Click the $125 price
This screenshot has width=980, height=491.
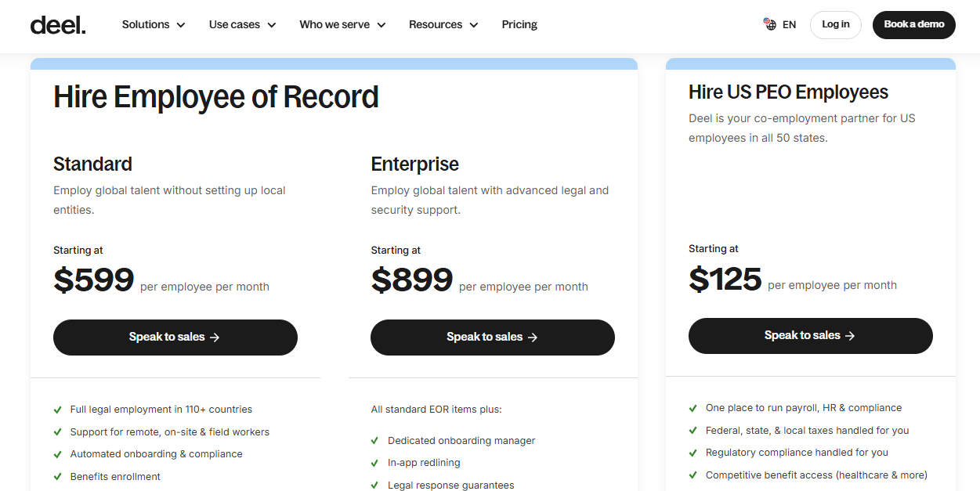pos(725,278)
